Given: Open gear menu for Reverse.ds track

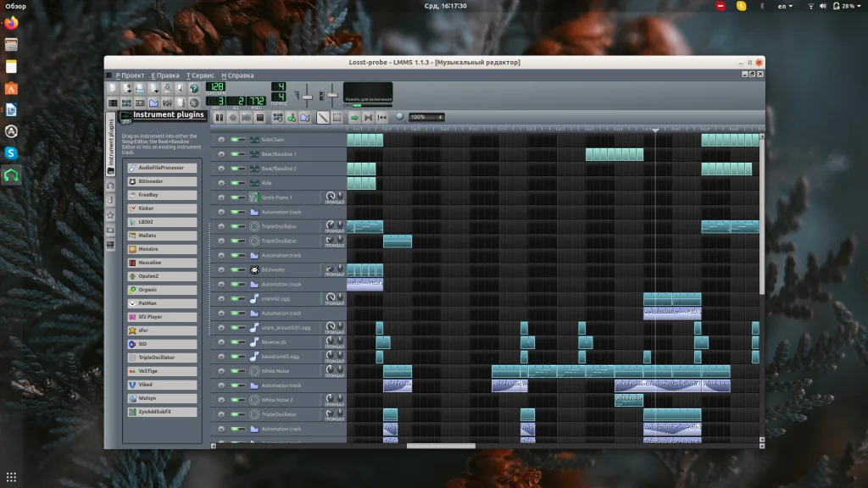Looking at the screenshot, I should coord(220,341).
